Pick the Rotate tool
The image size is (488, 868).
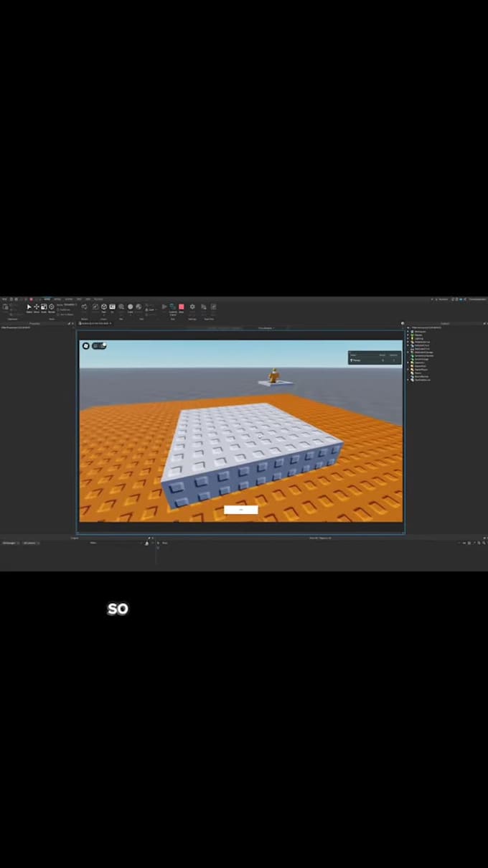[51, 307]
